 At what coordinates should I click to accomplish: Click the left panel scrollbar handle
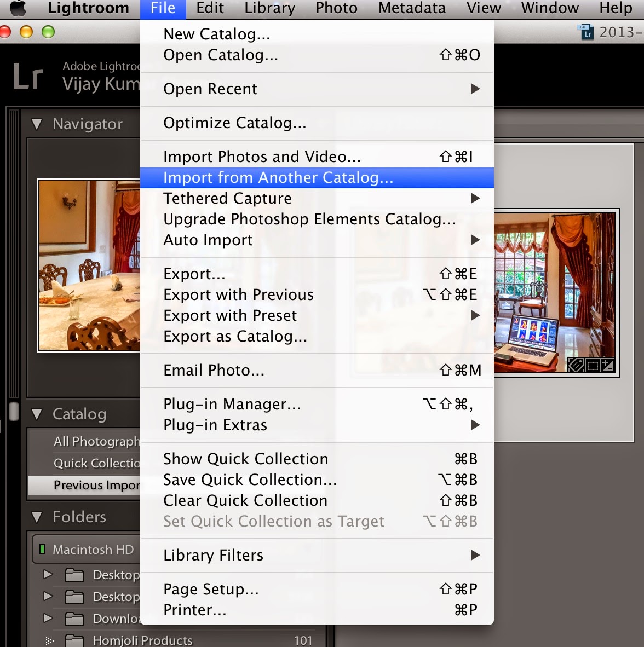pyautogui.click(x=13, y=412)
